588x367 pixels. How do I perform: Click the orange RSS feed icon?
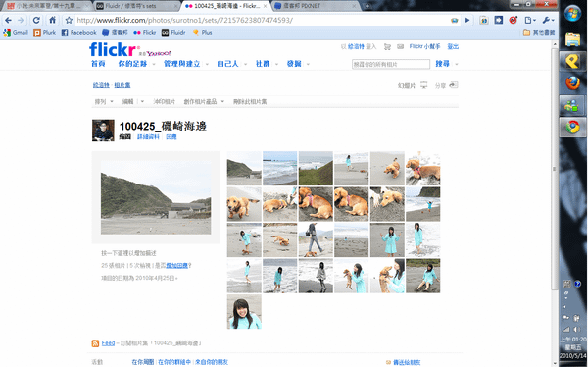coord(95,343)
